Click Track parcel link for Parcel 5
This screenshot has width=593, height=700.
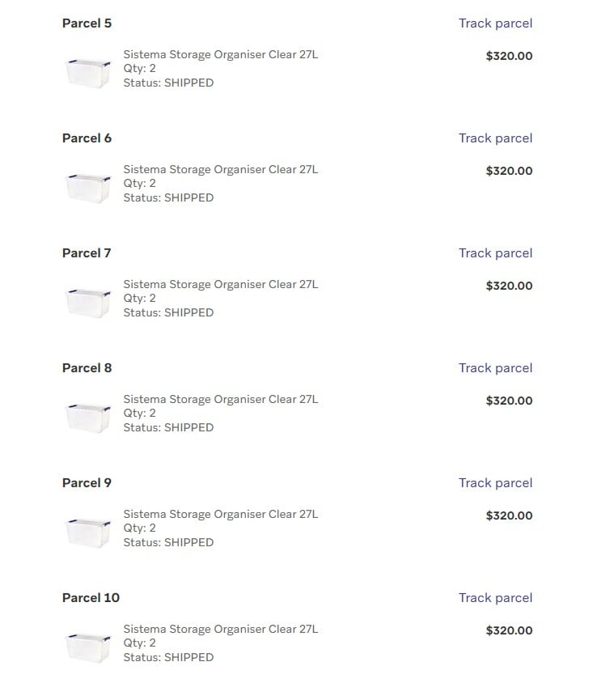point(495,23)
